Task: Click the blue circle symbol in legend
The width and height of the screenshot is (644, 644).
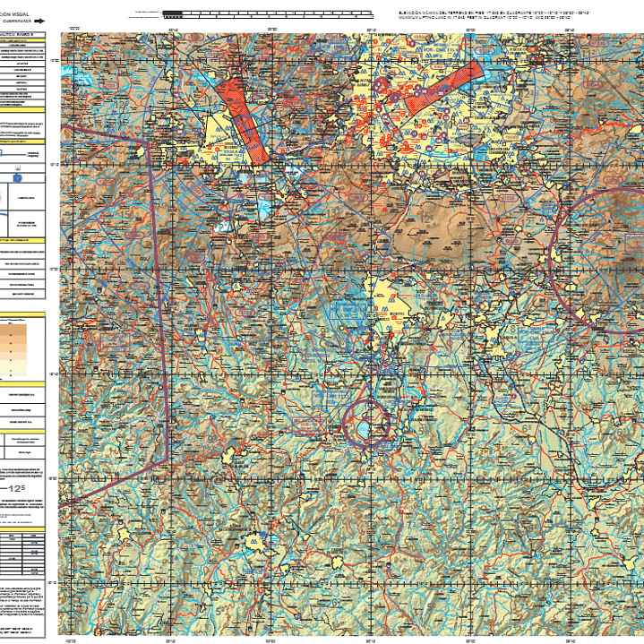Action: [x=16, y=179]
